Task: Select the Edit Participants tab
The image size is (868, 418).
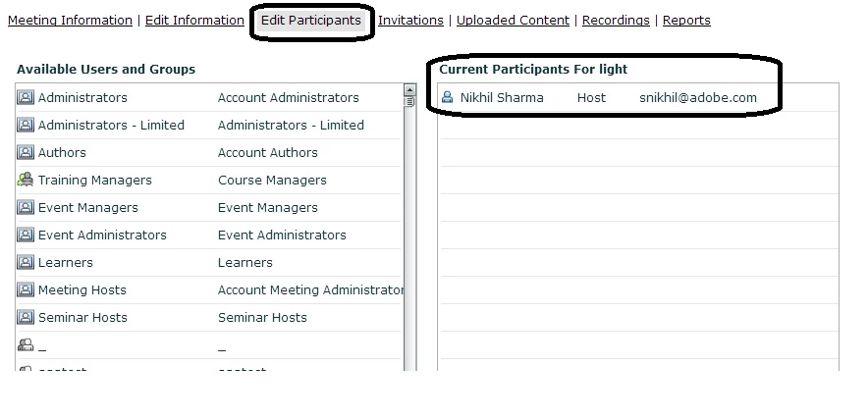Action: [x=310, y=21]
